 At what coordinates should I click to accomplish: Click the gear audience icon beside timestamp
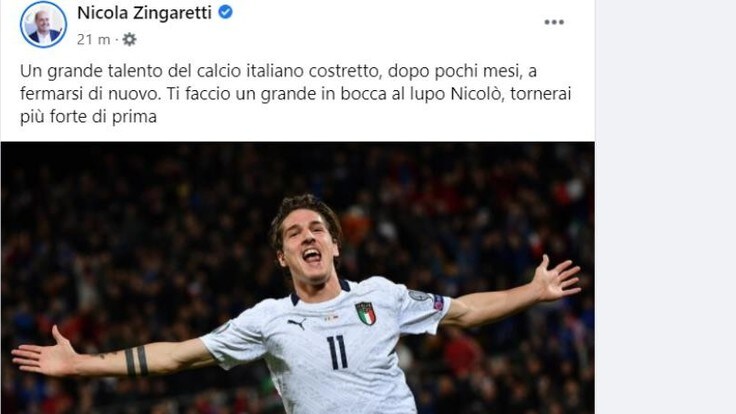click(129, 39)
